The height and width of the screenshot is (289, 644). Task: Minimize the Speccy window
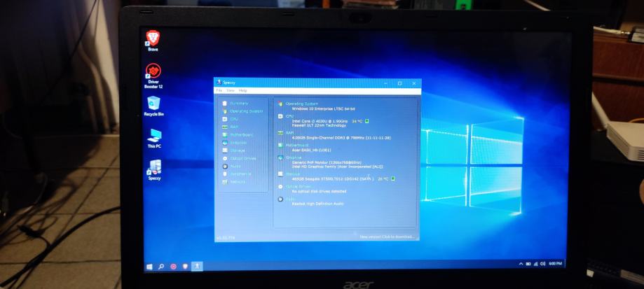pos(385,83)
